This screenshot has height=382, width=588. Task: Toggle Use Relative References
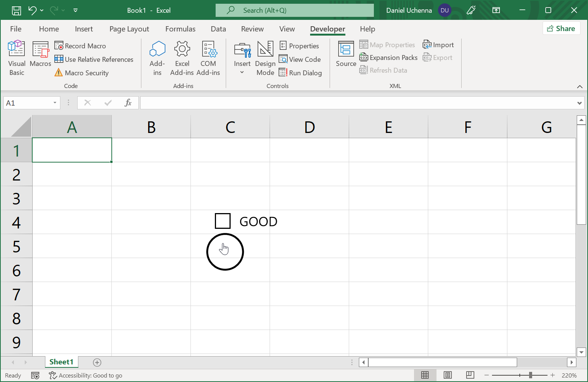(94, 59)
